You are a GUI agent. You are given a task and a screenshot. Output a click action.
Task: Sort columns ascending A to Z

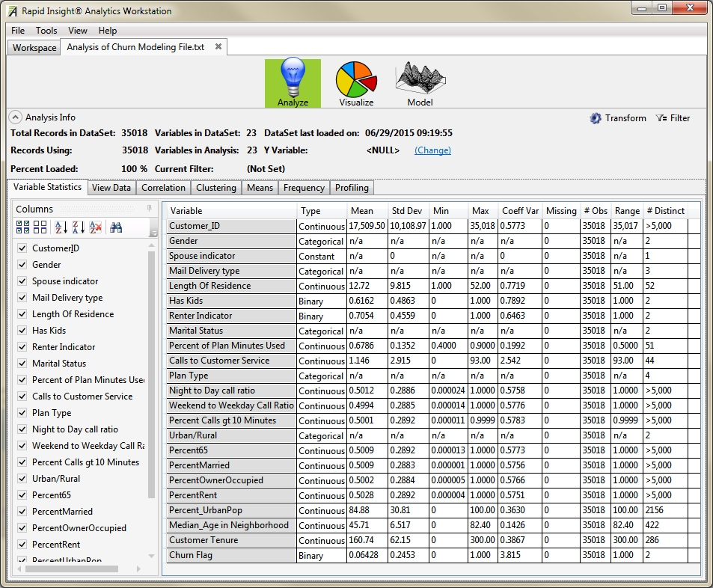61,227
